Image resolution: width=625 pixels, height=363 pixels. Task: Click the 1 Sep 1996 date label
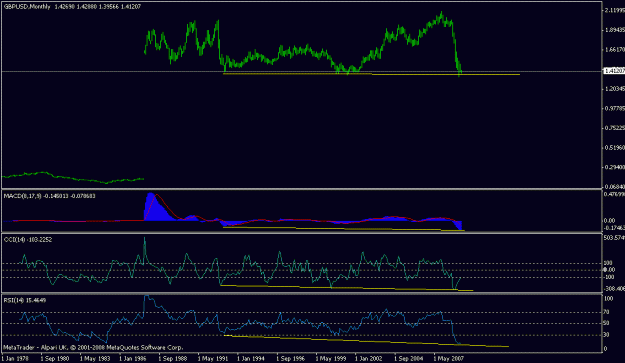[x=291, y=358]
